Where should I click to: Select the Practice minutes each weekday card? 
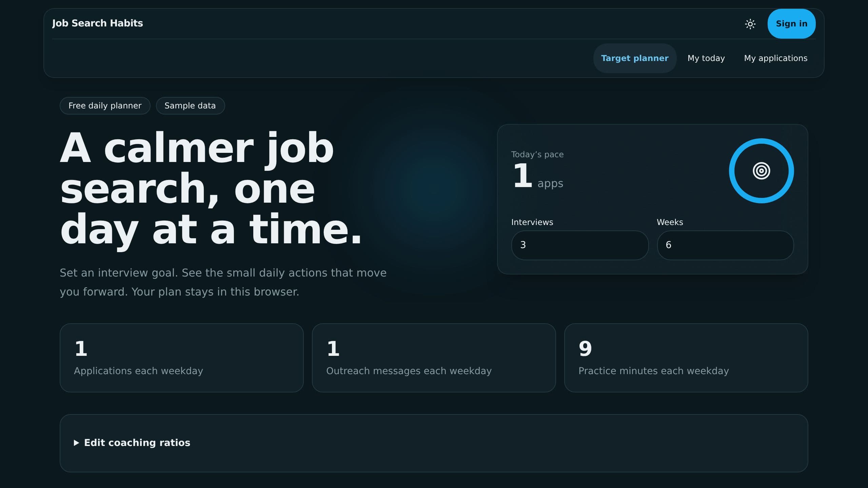click(686, 358)
